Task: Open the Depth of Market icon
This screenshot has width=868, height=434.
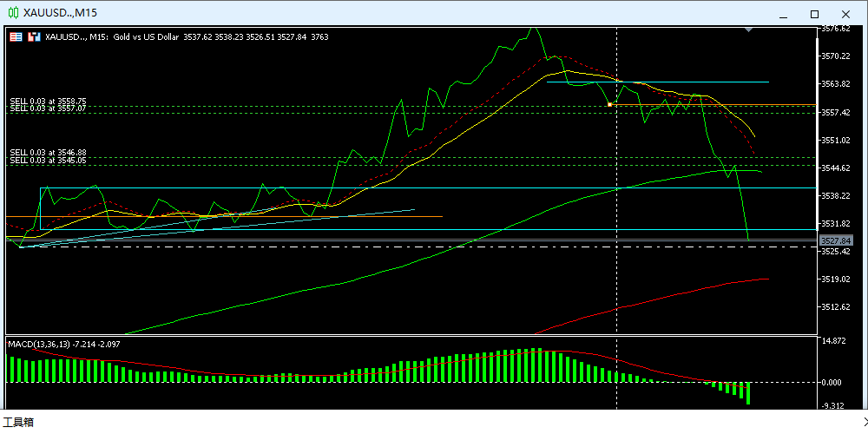Action: (x=35, y=37)
